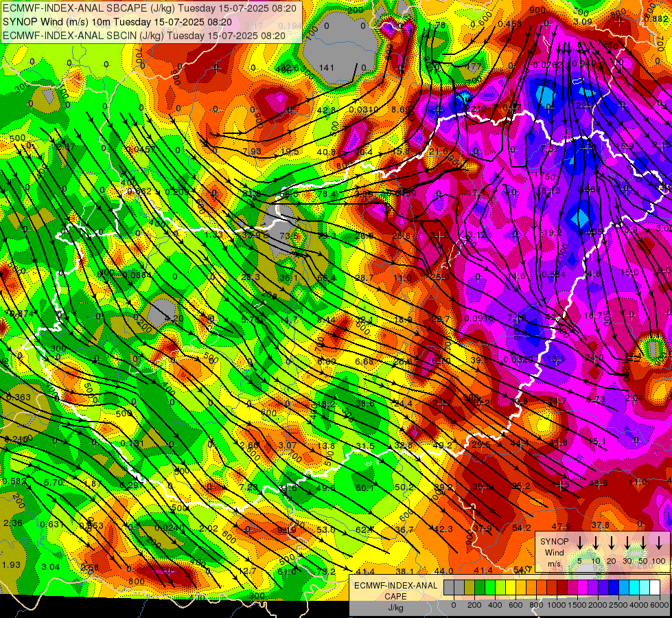This screenshot has width=672, height=618.
Task: Click the '141' value on the map
Action: click(327, 67)
